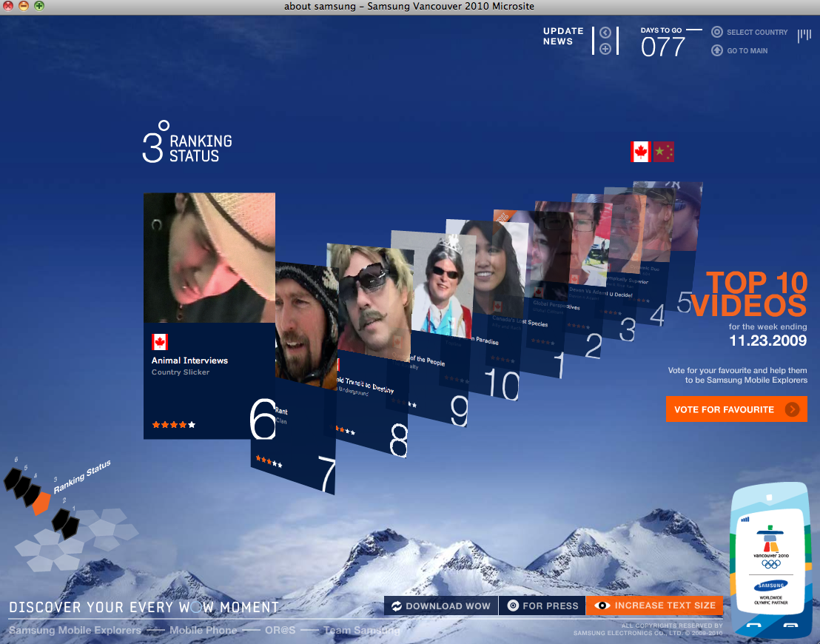This screenshot has height=644, width=820.
Task: Filter videos by the Canada flag
Action: [x=641, y=152]
